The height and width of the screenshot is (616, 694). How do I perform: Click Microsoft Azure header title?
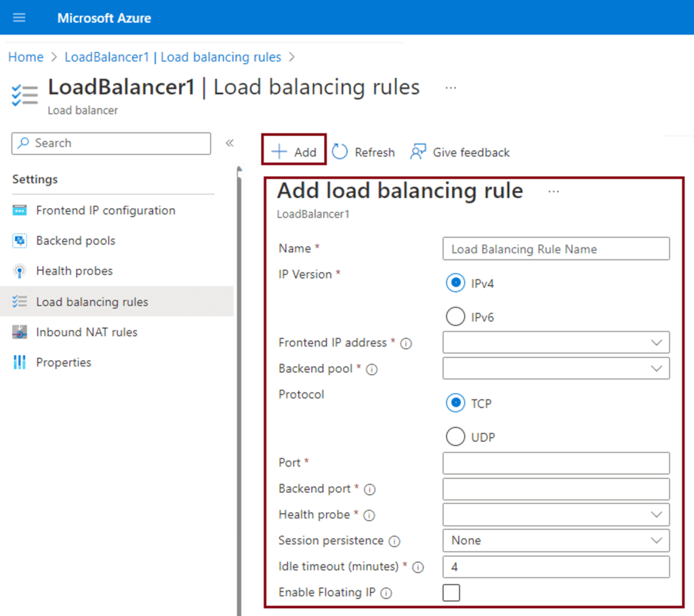tap(104, 18)
